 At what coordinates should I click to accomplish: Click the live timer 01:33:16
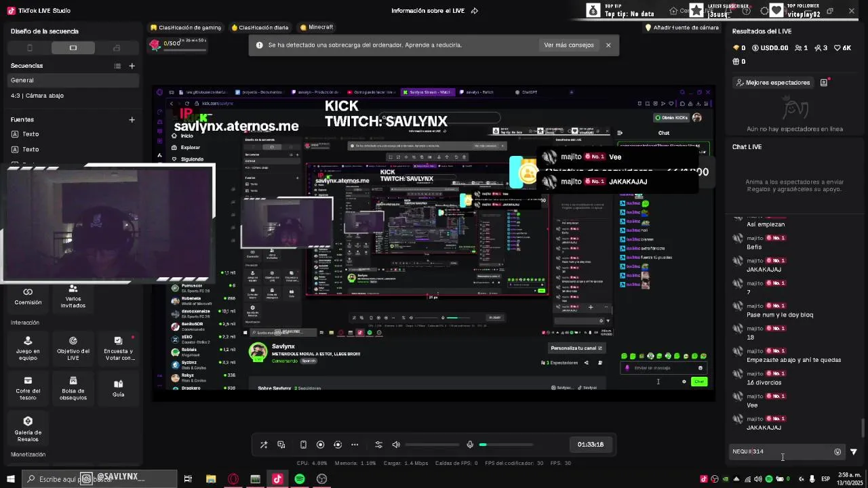point(591,445)
